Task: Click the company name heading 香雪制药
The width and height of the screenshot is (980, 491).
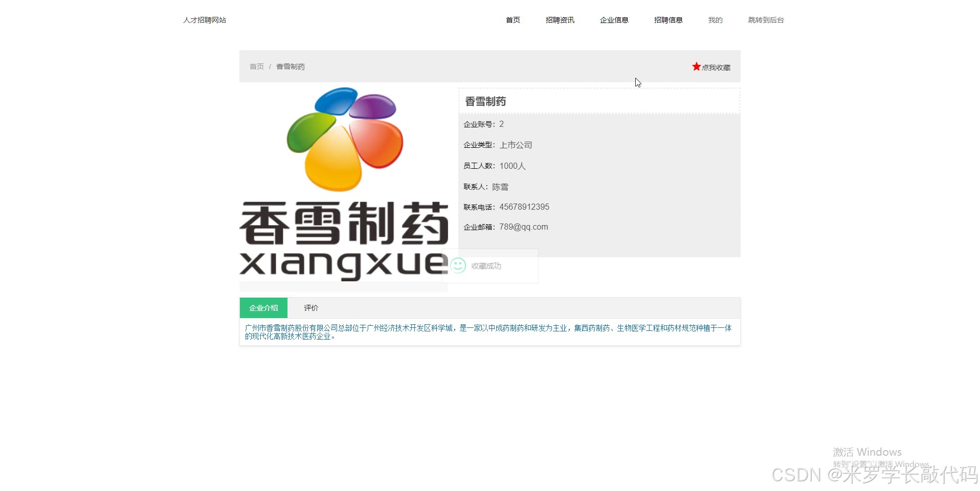Action: (x=485, y=101)
